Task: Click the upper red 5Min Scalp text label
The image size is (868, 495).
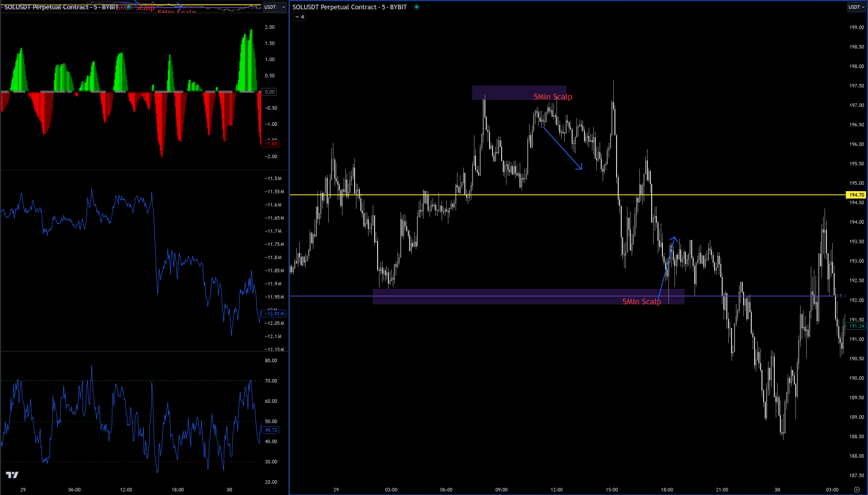Action: tap(553, 97)
